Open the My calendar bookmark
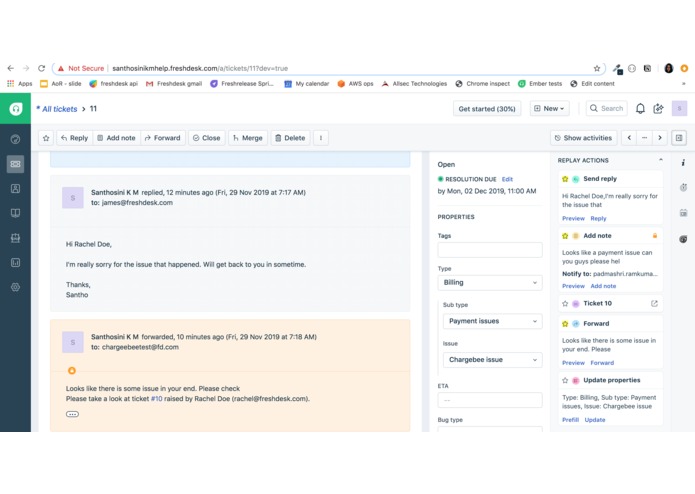695x494 pixels. coord(307,84)
